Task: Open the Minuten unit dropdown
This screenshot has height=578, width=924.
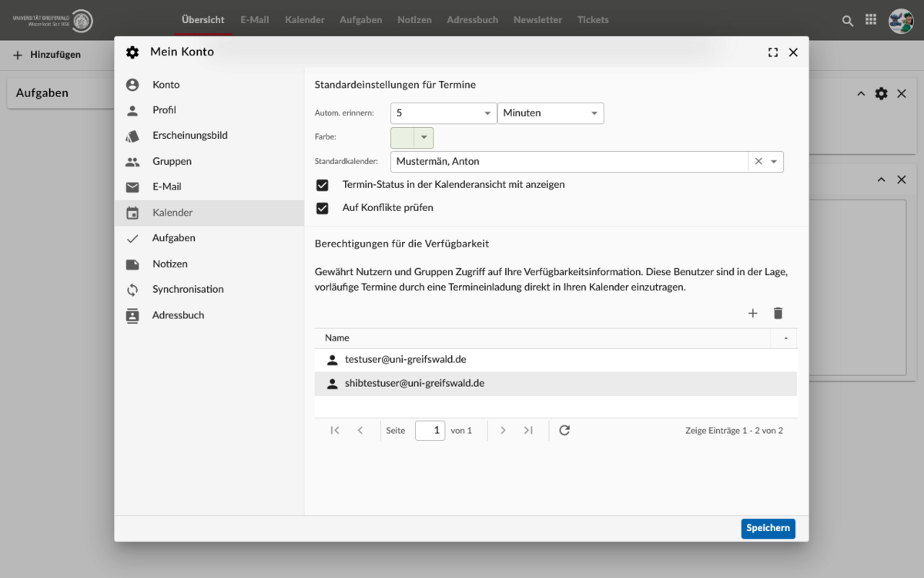Action: coord(594,113)
